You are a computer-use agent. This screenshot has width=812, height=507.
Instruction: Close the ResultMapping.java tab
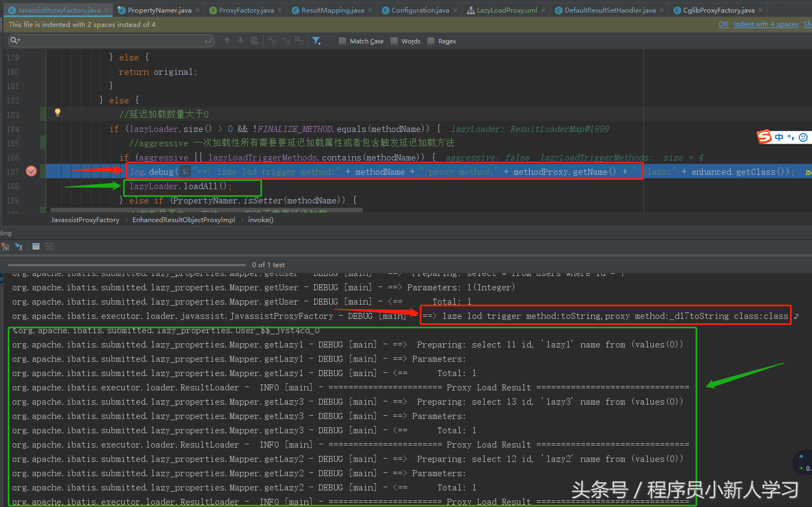click(371, 10)
